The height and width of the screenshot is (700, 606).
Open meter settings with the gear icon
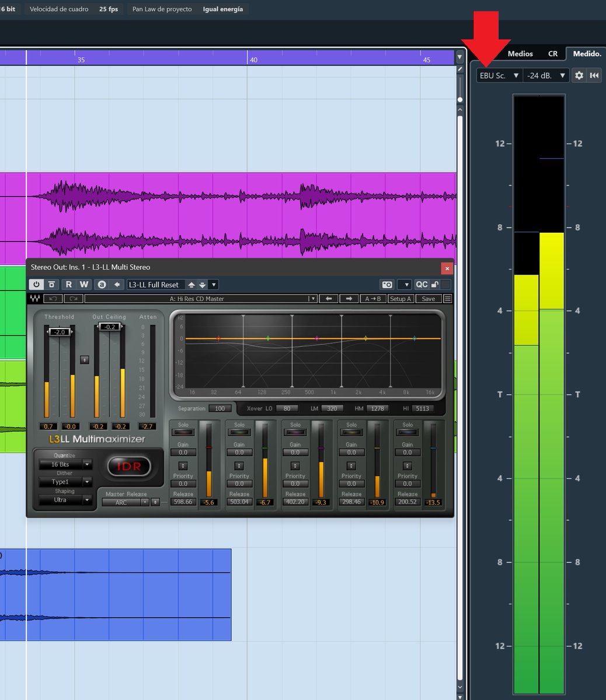pos(579,75)
